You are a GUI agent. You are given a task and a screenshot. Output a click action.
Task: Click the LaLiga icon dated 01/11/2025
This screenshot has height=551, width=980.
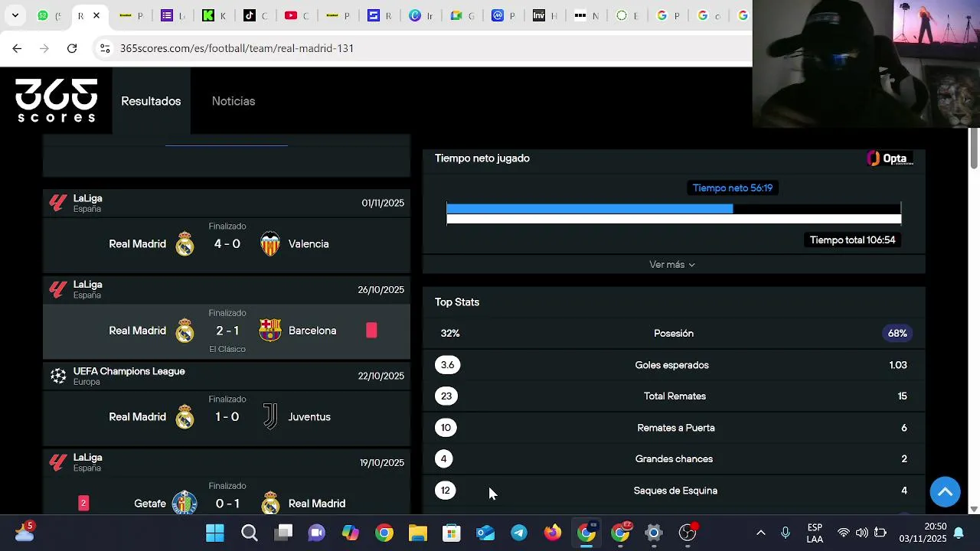click(x=58, y=203)
